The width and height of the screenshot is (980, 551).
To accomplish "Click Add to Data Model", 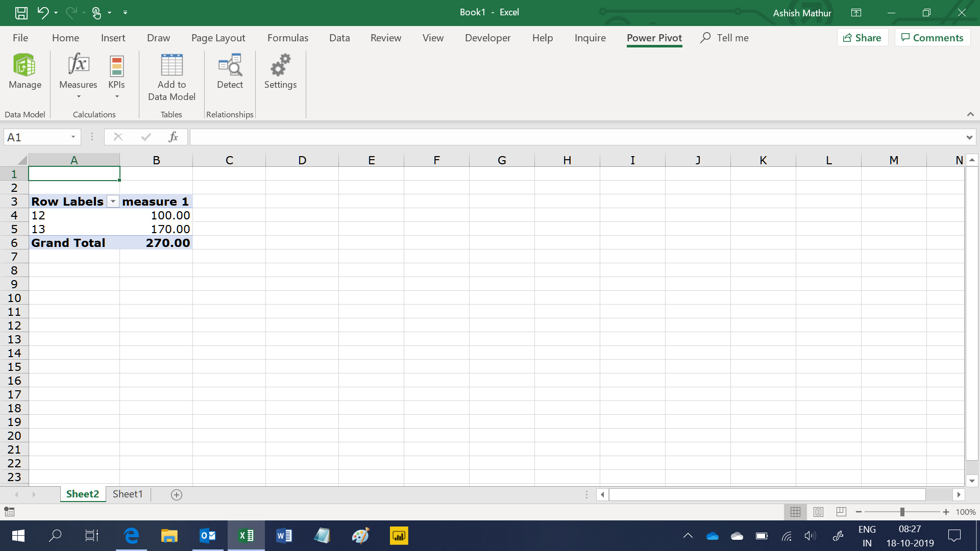I will pos(171,77).
